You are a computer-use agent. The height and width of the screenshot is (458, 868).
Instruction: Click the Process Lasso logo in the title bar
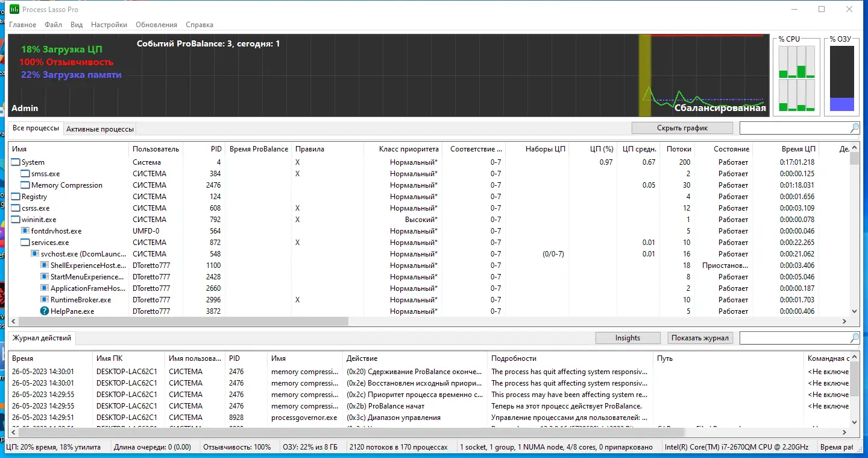(x=16, y=9)
